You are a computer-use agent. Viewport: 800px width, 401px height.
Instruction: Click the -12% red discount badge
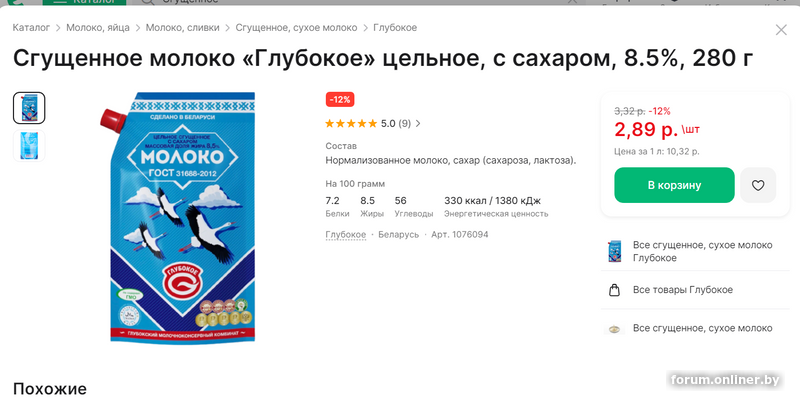(x=340, y=99)
